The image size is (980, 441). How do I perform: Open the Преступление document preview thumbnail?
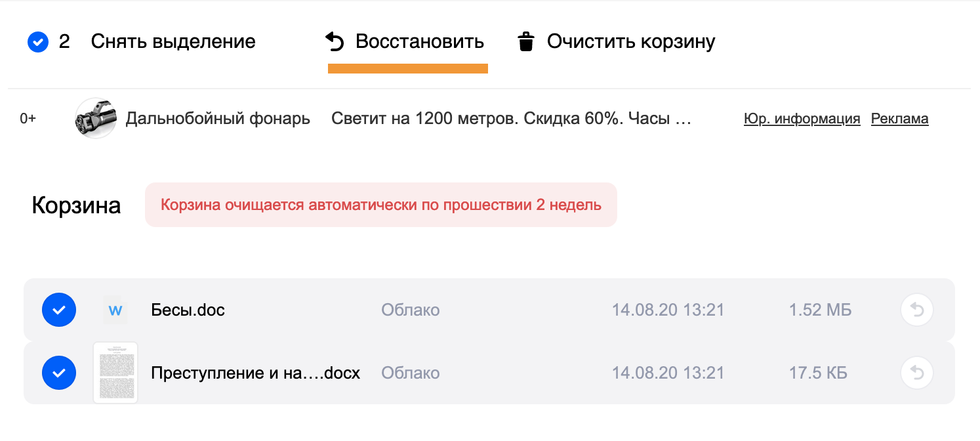coord(115,373)
